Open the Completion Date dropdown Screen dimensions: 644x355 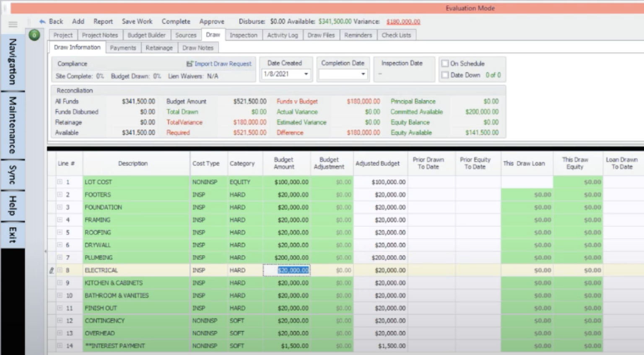(x=363, y=73)
